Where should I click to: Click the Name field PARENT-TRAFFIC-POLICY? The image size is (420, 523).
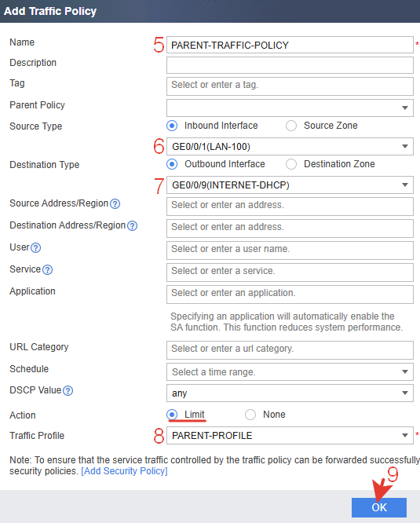click(x=290, y=45)
